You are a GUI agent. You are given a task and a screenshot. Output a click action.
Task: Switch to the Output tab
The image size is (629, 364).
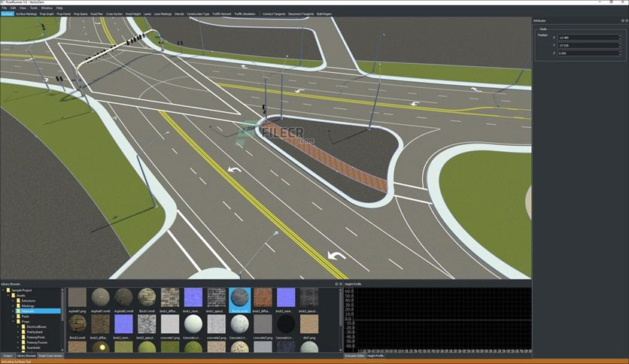(8, 356)
